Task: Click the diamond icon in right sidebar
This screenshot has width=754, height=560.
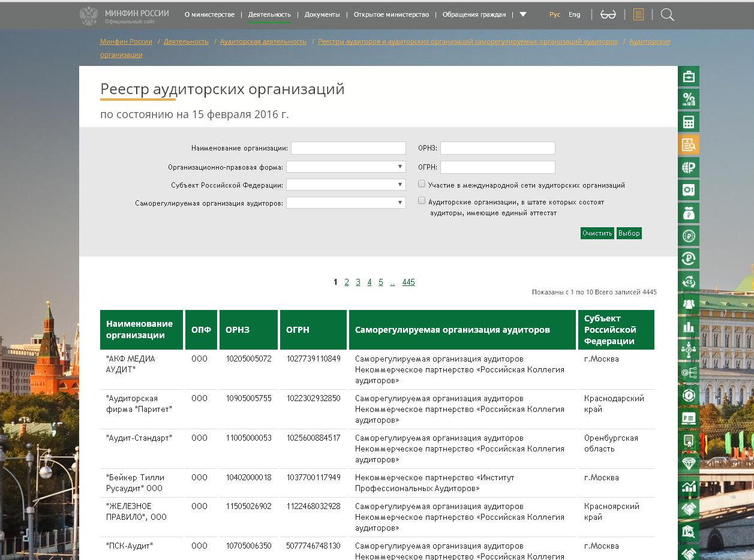Action: pos(689,463)
